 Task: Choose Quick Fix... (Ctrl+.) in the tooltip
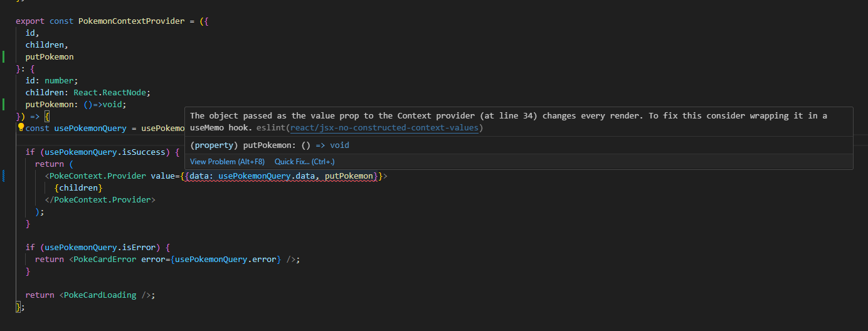[x=304, y=161]
